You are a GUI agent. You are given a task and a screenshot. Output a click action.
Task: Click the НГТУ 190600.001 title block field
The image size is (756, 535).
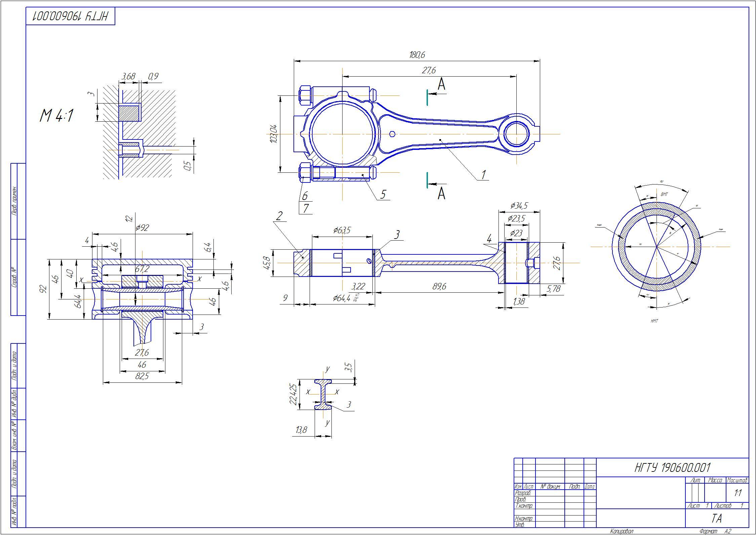(x=672, y=467)
